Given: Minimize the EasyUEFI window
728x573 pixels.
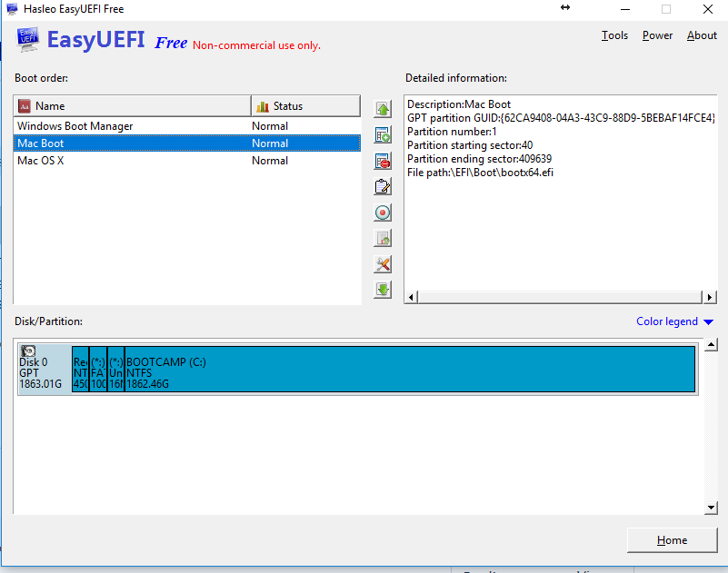Looking at the screenshot, I should pos(625,9).
